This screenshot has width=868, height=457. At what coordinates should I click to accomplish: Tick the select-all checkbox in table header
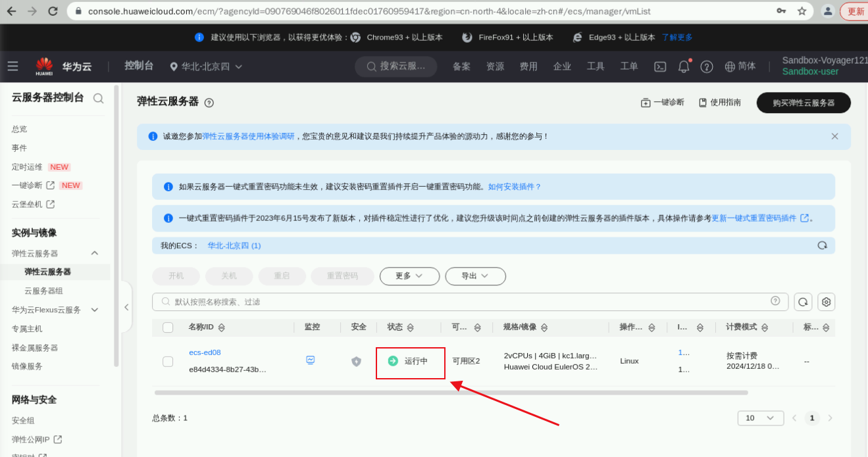(168, 327)
